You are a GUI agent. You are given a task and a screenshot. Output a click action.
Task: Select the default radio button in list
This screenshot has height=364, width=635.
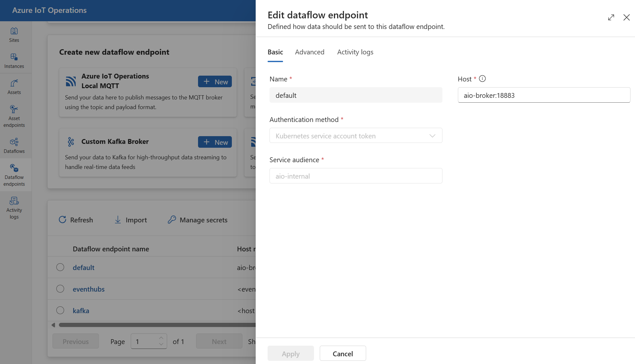(60, 266)
